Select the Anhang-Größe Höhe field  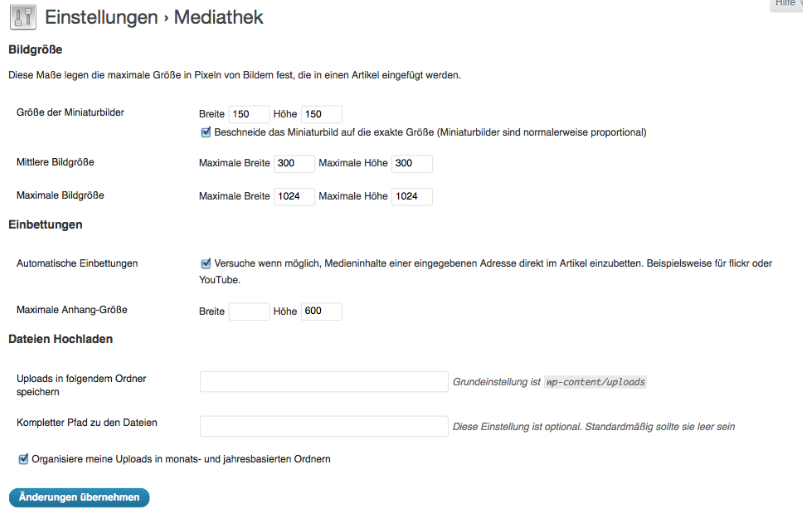[x=321, y=311]
